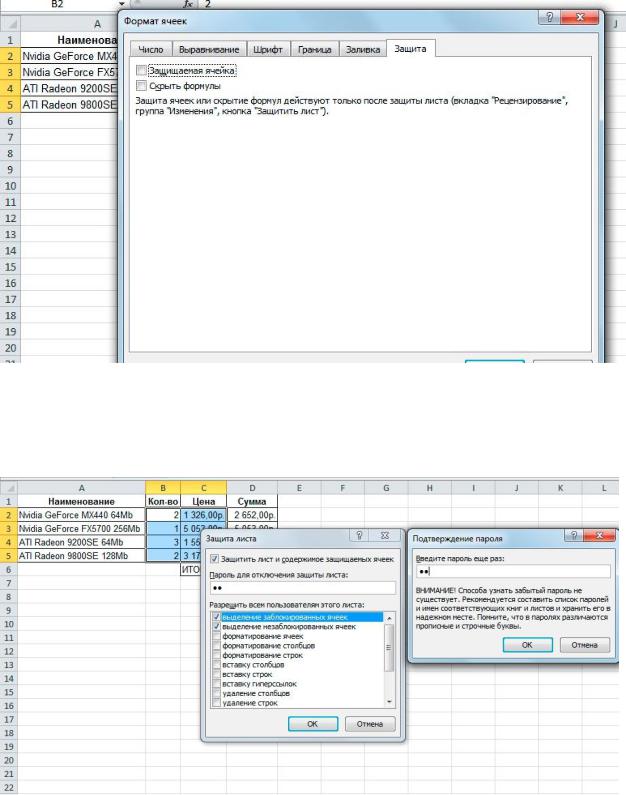626x795 pixels.
Task: Open help in the Формат ячеек dialog
Action: [548, 18]
